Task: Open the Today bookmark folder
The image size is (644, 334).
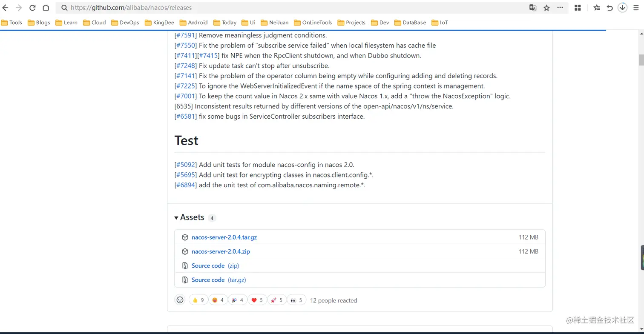Action: [225, 23]
